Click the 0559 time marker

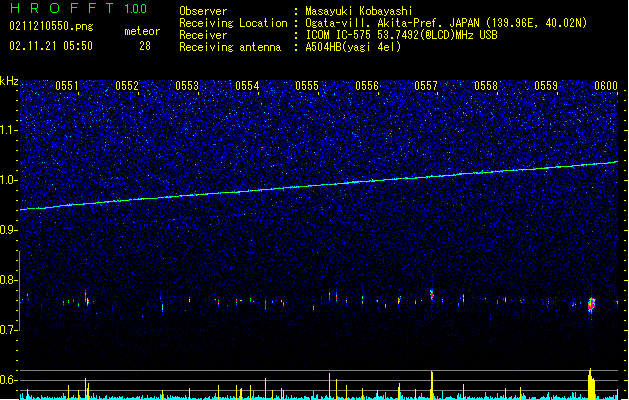(x=546, y=85)
